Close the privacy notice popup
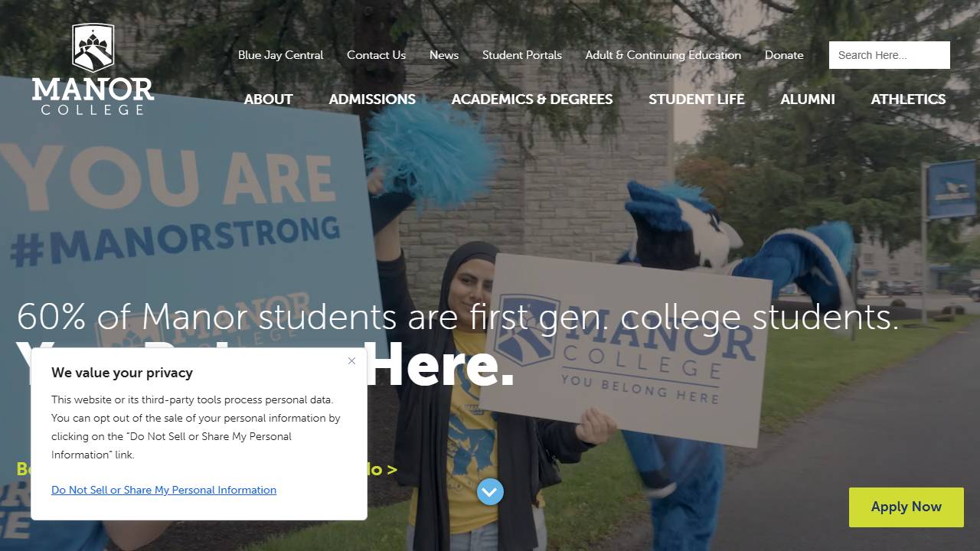The width and height of the screenshot is (980, 551). coord(351,361)
